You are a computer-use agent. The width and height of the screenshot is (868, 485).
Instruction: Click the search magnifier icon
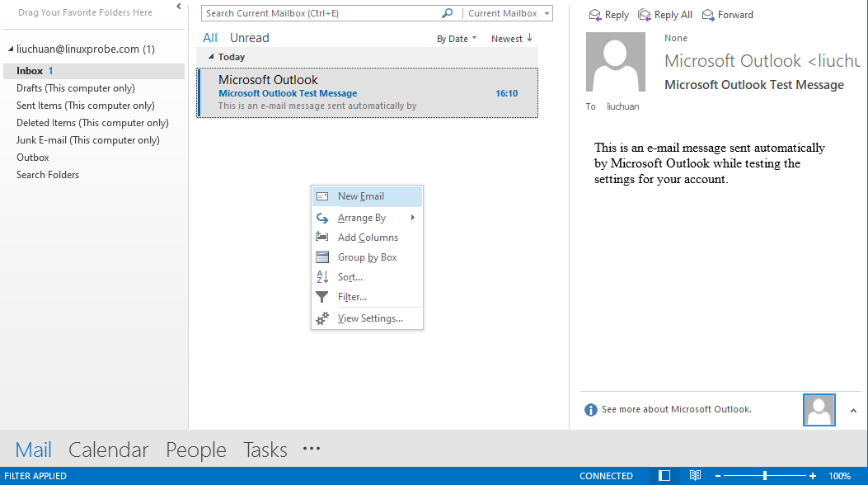(448, 13)
